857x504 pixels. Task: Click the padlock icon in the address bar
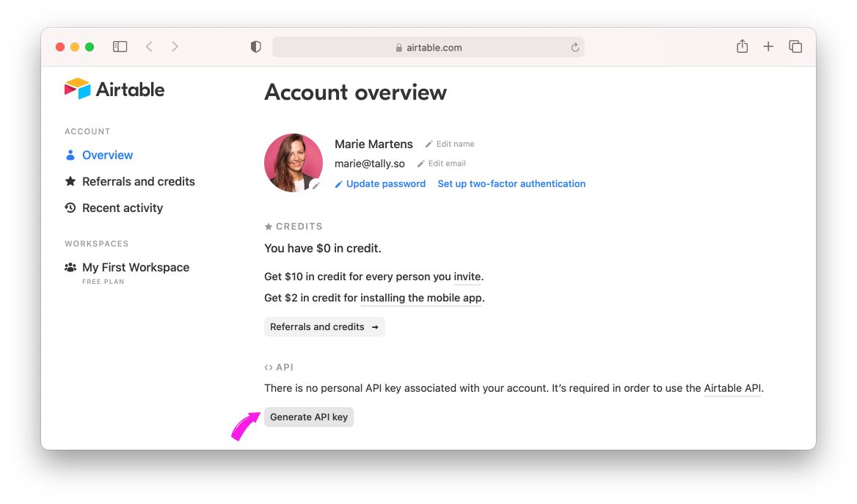[x=399, y=48]
